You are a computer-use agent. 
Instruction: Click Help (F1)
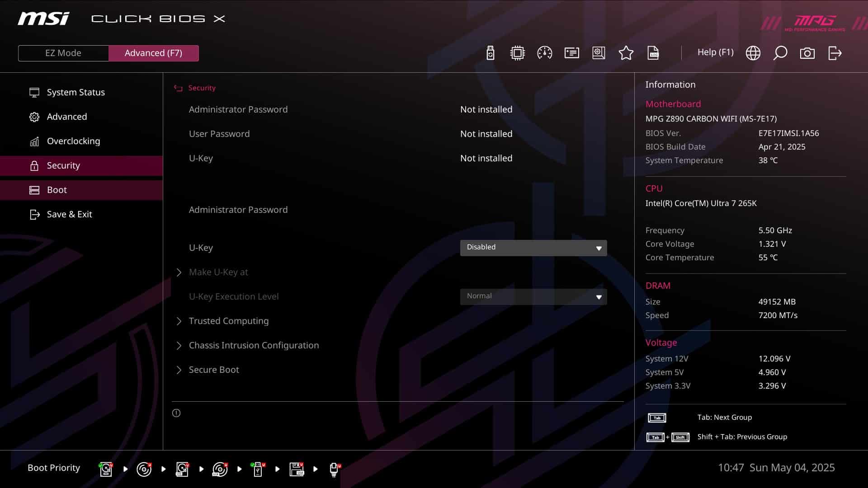click(715, 52)
